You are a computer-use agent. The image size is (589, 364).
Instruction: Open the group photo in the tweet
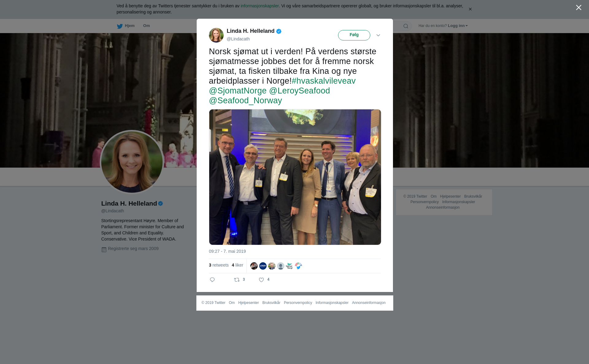tap(295, 177)
